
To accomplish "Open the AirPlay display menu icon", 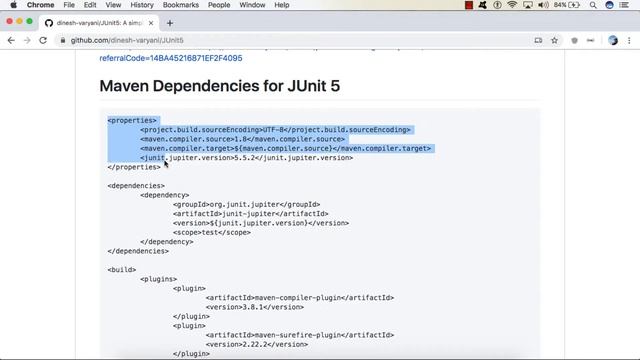I will 528,5.
